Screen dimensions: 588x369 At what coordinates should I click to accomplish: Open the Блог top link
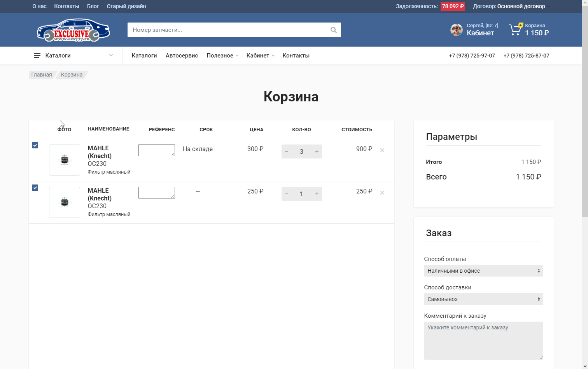(93, 6)
